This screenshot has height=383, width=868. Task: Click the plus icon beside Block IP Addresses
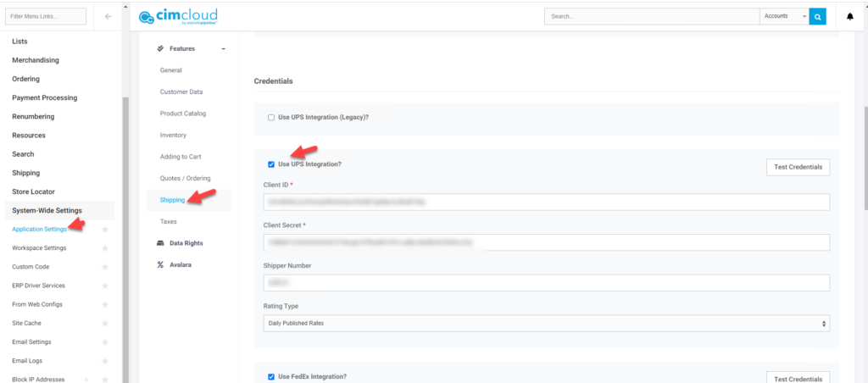click(x=86, y=380)
